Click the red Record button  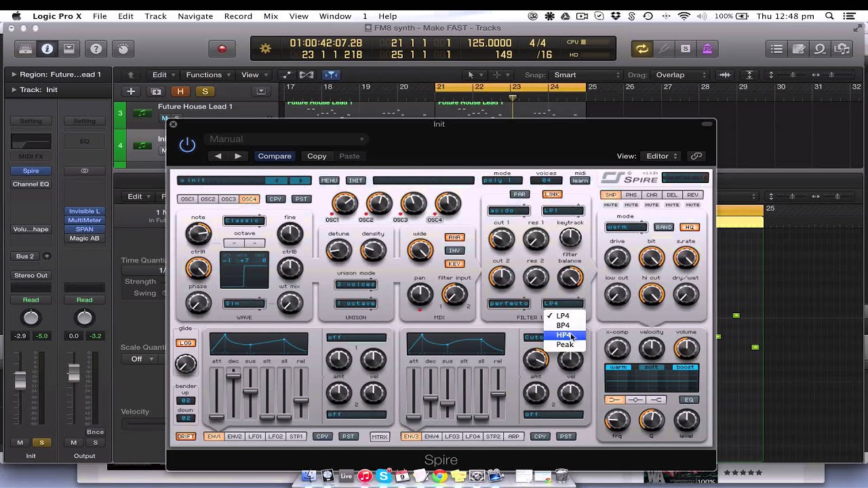click(x=222, y=49)
